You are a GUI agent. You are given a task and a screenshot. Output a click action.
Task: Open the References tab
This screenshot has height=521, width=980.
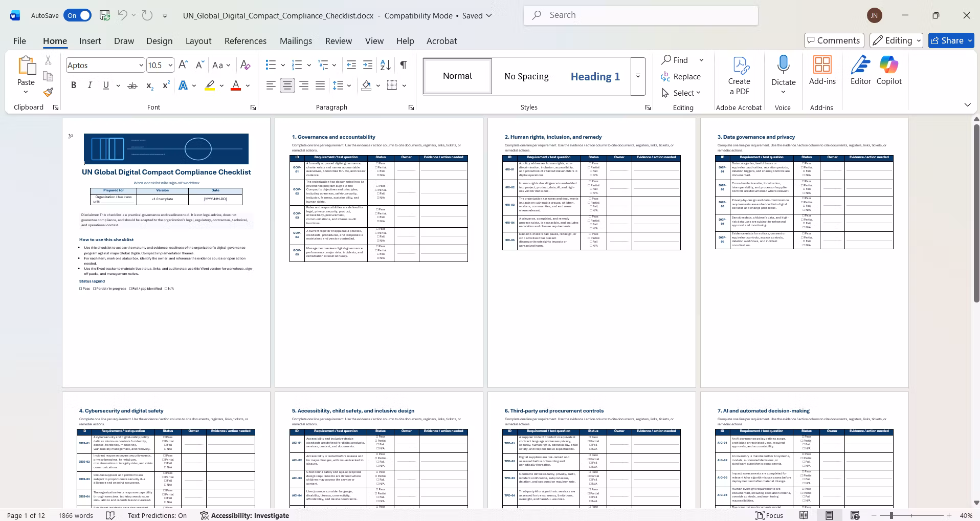(246, 41)
